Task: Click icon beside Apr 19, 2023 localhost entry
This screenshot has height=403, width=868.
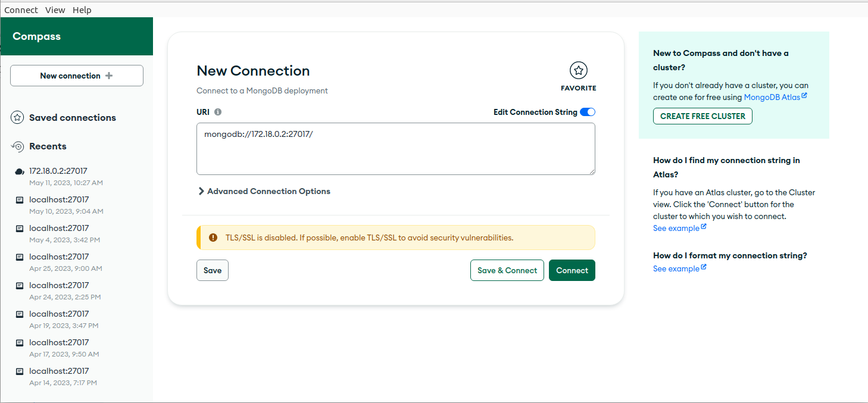Action: 20,314
